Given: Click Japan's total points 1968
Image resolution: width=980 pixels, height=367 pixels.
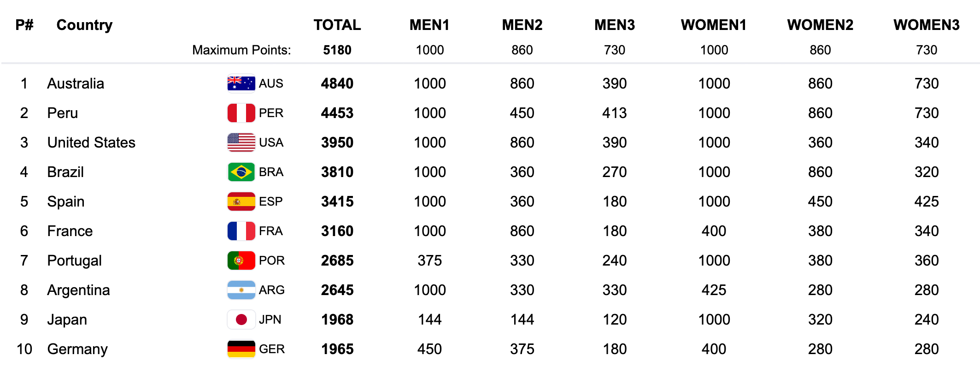Looking at the screenshot, I should tap(337, 320).
